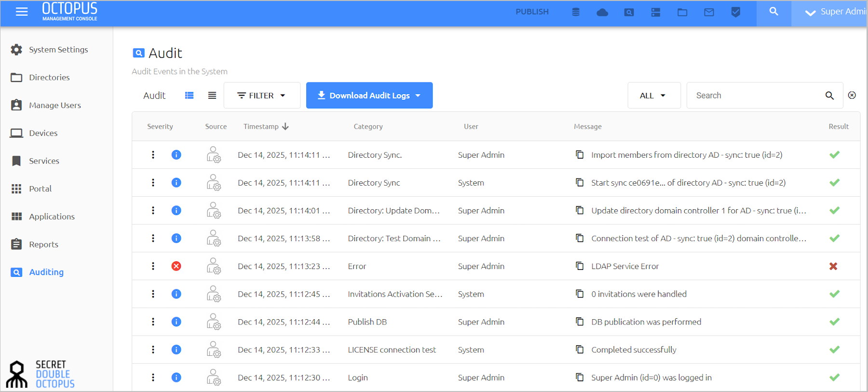The height and width of the screenshot is (392, 868).
Task: Copy message 'Import members from directory AD'
Action: click(580, 155)
